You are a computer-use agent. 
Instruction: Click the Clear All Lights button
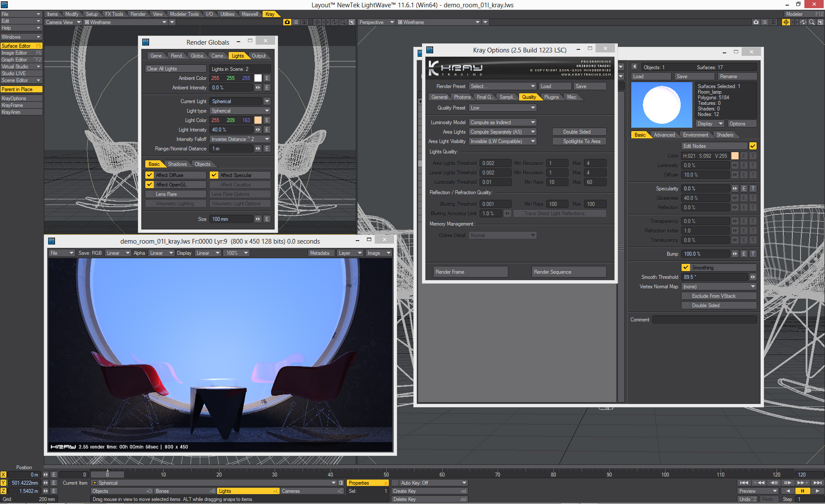point(175,69)
